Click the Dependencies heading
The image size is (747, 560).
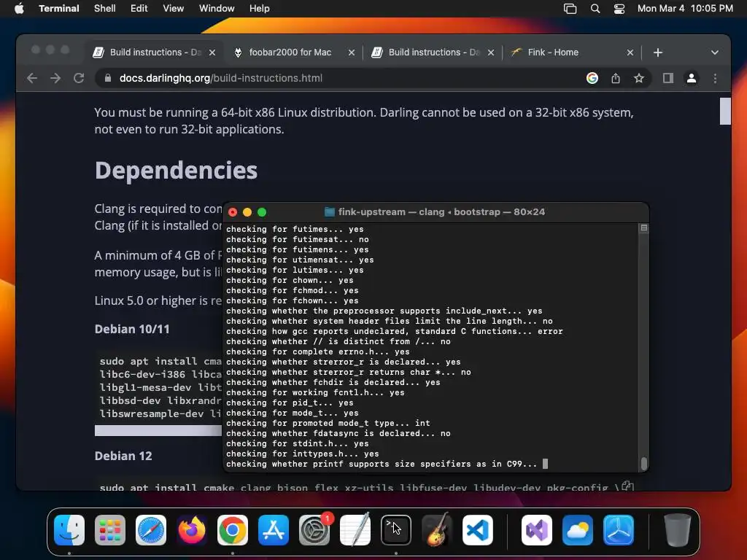pos(176,171)
